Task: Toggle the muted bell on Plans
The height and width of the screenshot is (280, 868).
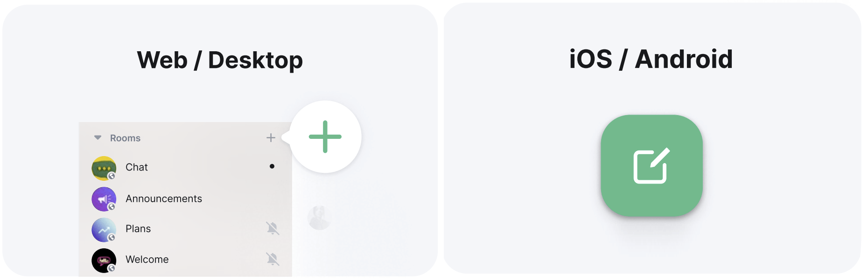Action: point(273,228)
